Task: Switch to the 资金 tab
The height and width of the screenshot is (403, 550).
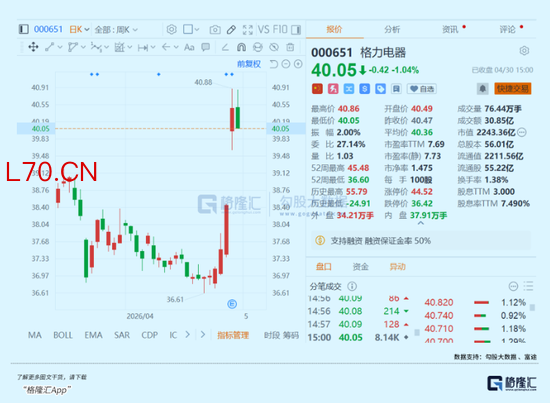Action: click(360, 267)
